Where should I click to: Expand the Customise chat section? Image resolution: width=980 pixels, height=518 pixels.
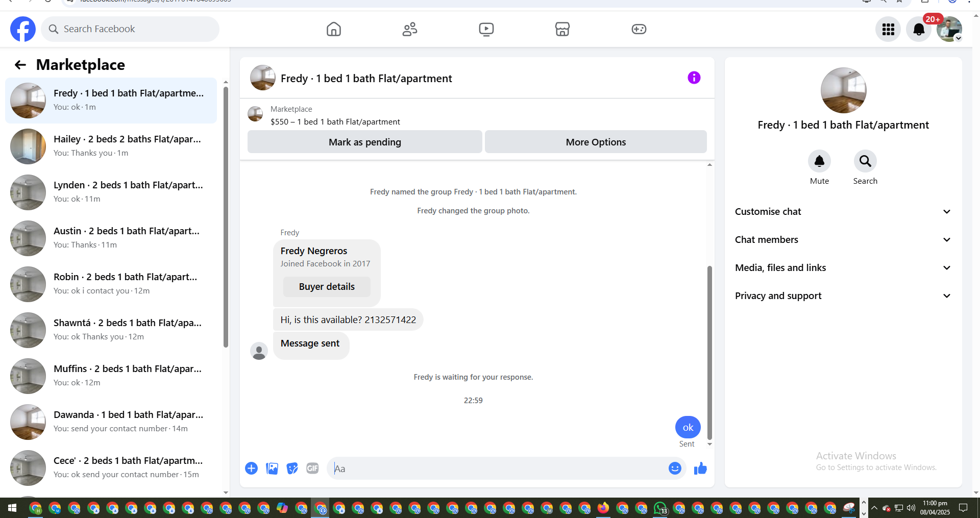(x=843, y=211)
